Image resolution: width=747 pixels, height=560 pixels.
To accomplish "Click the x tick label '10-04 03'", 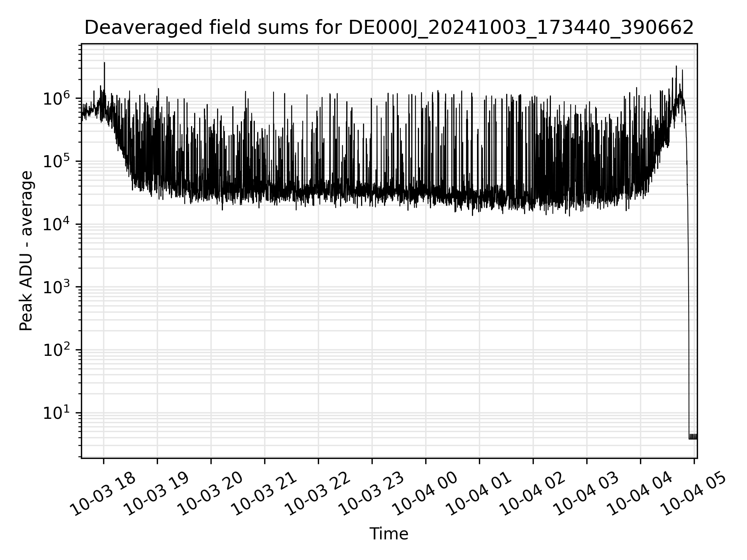I will click(587, 494).
